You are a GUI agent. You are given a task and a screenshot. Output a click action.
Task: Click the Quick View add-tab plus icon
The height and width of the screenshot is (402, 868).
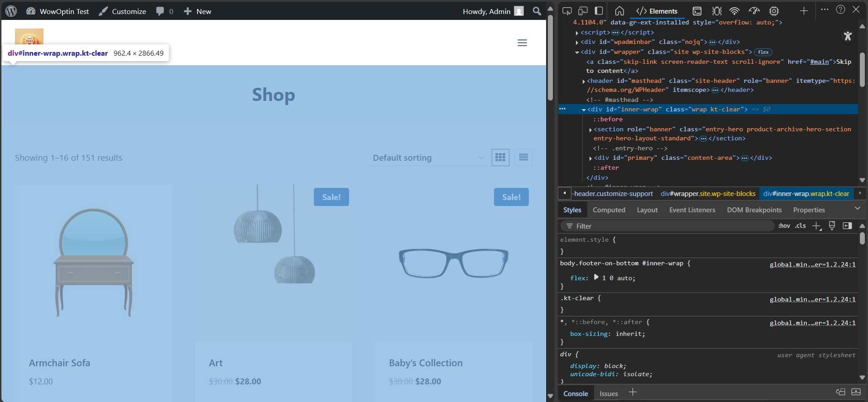(x=633, y=392)
